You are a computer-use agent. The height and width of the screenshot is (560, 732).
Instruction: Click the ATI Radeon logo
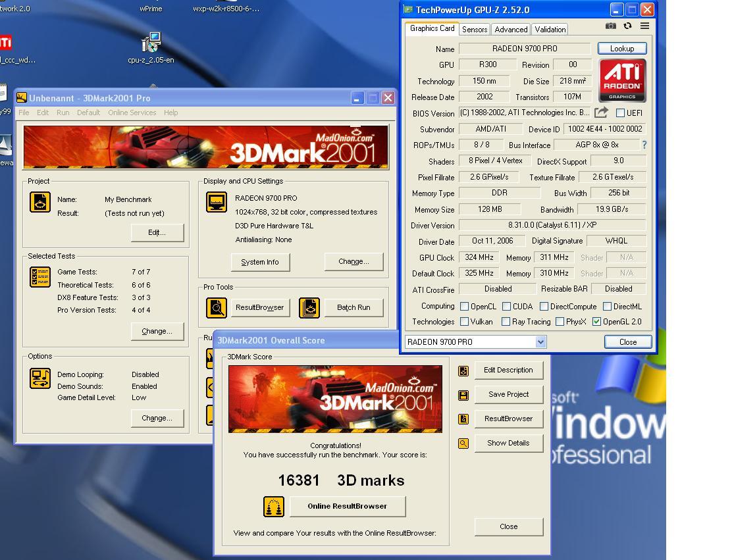coord(622,81)
